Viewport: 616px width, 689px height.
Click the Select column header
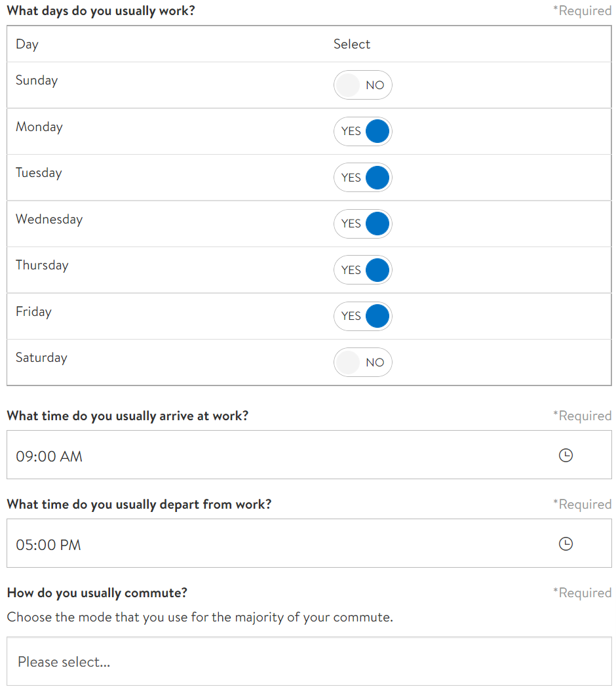coord(351,44)
